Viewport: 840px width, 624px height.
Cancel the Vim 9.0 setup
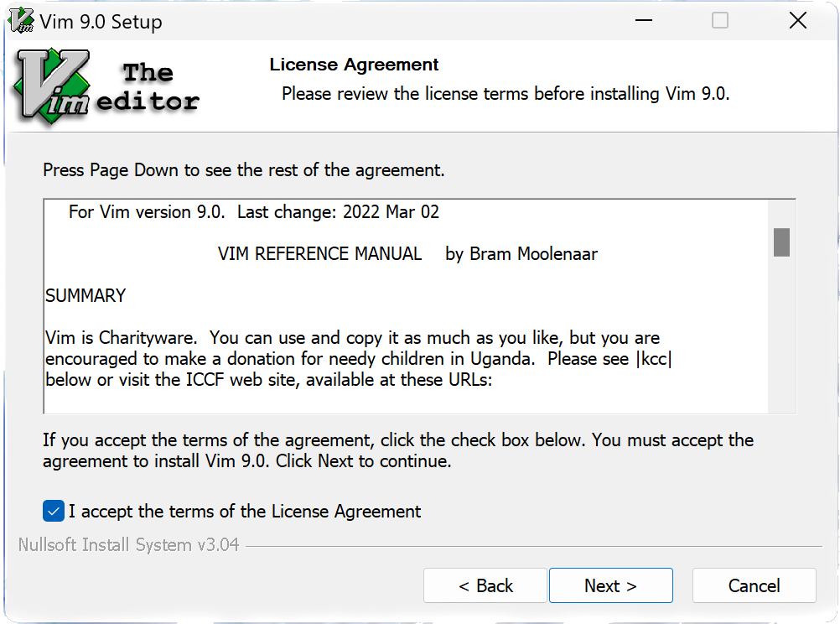753,585
